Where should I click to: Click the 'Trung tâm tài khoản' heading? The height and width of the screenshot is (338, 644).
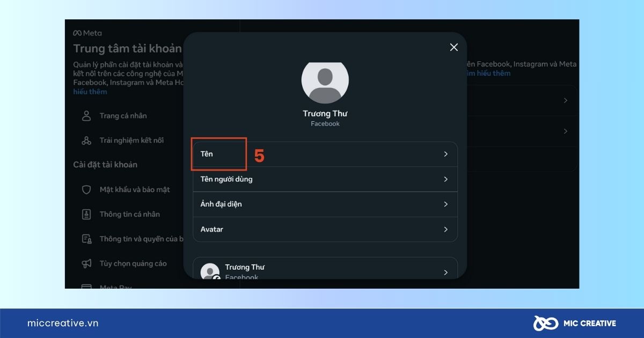[128, 48]
